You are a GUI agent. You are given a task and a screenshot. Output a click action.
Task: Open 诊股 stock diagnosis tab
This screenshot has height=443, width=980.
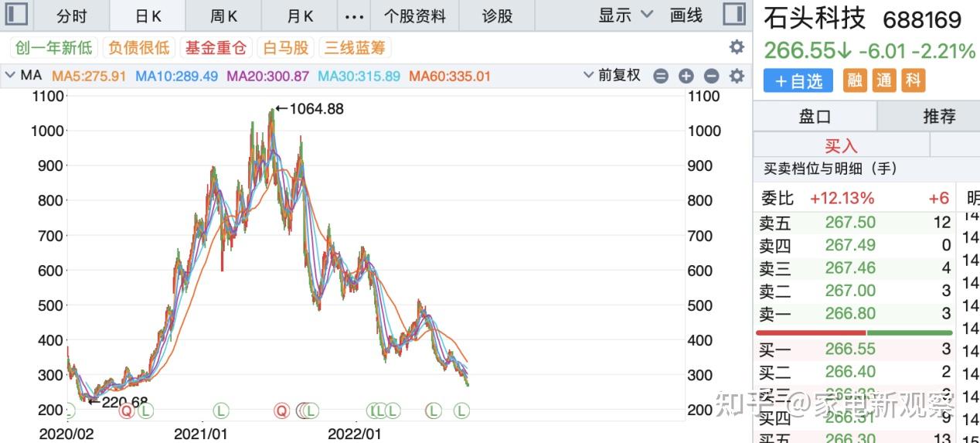(x=497, y=15)
